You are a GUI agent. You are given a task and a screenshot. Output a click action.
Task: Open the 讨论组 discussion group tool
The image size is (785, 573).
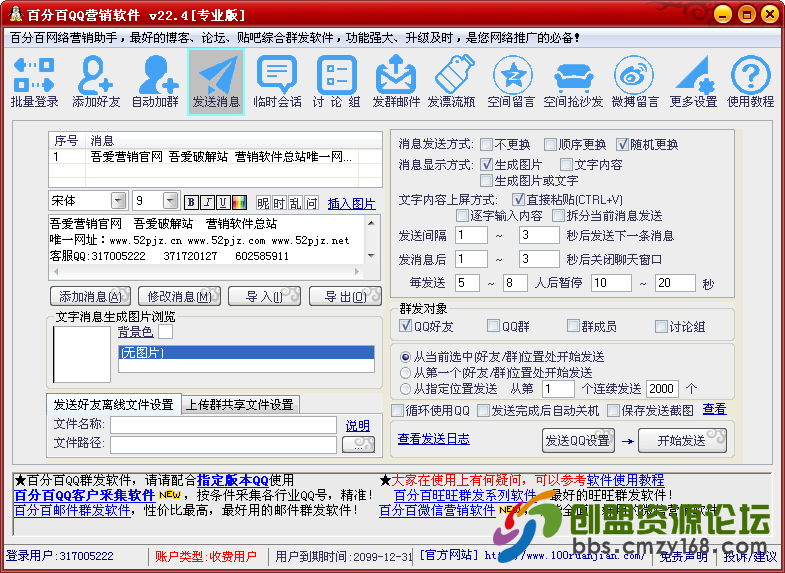coord(336,82)
